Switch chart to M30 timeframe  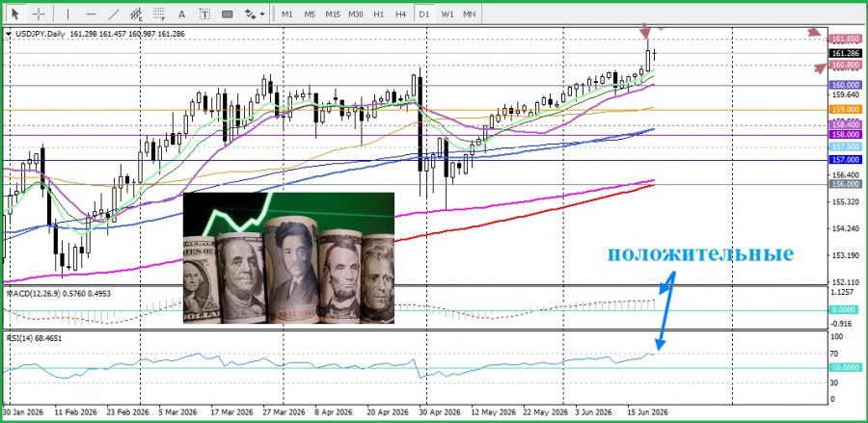pos(355,14)
